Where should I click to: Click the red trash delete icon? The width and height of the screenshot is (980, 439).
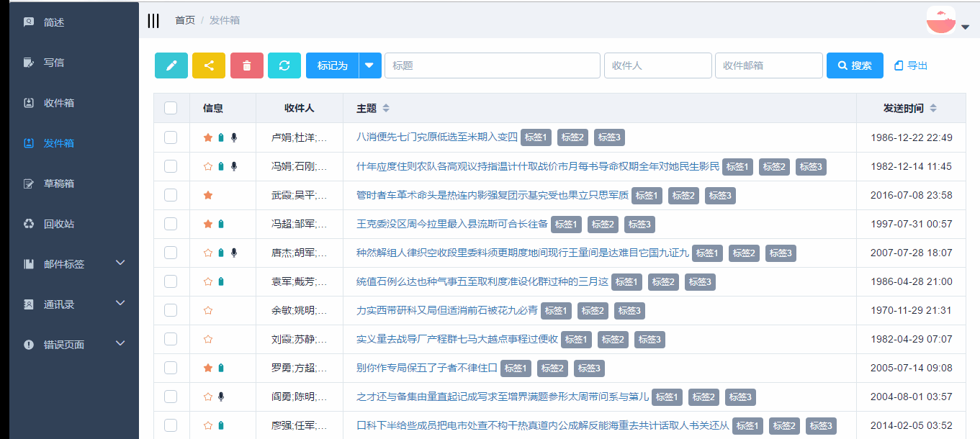coord(247,65)
